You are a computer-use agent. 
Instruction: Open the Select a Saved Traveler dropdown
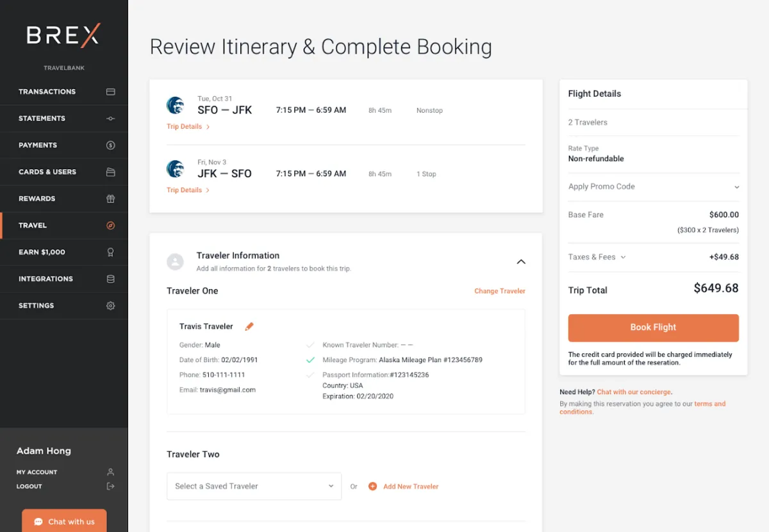pos(254,486)
